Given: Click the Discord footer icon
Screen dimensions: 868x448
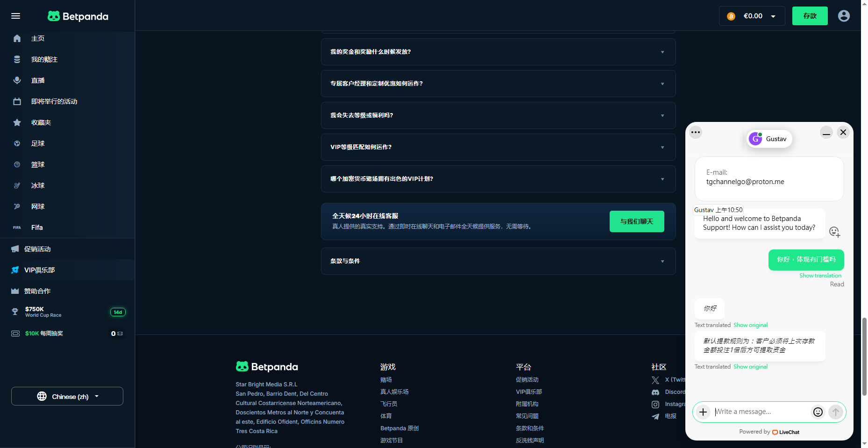Looking at the screenshot, I should [x=655, y=392].
